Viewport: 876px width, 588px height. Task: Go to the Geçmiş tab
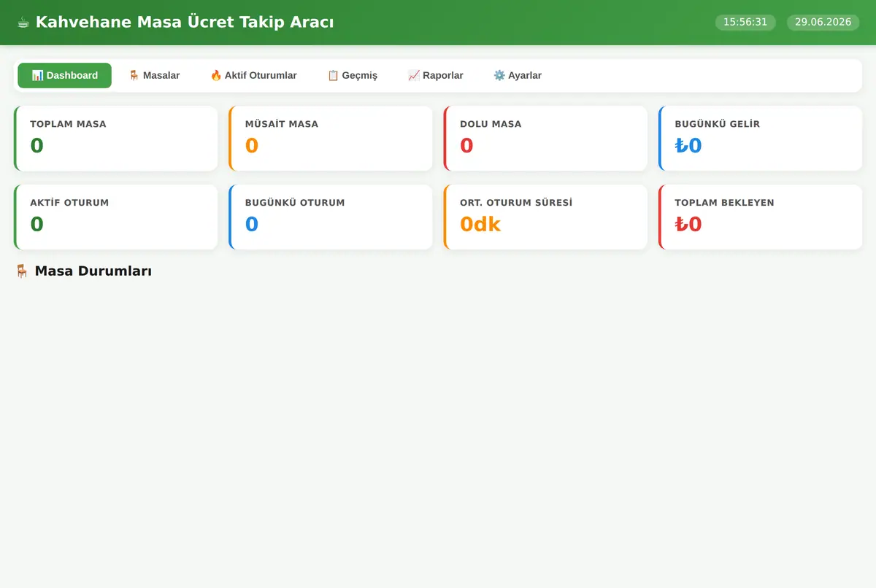[353, 75]
